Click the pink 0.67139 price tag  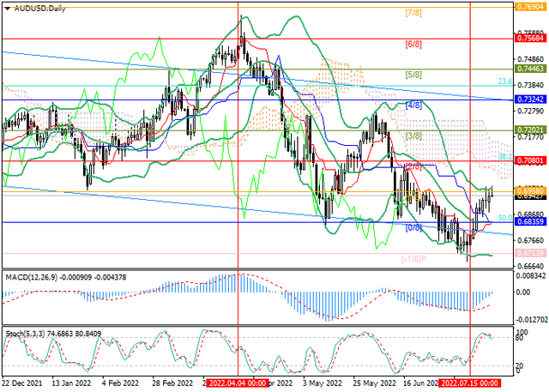[531, 253]
